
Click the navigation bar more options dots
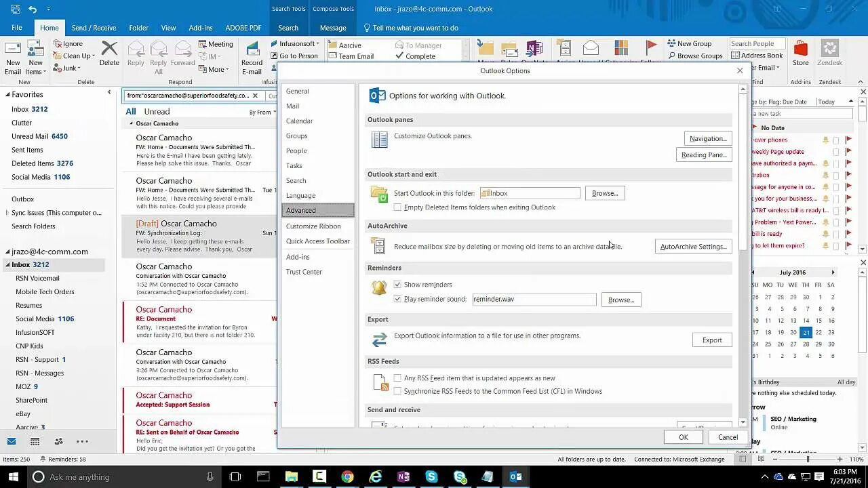tap(82, 441)
